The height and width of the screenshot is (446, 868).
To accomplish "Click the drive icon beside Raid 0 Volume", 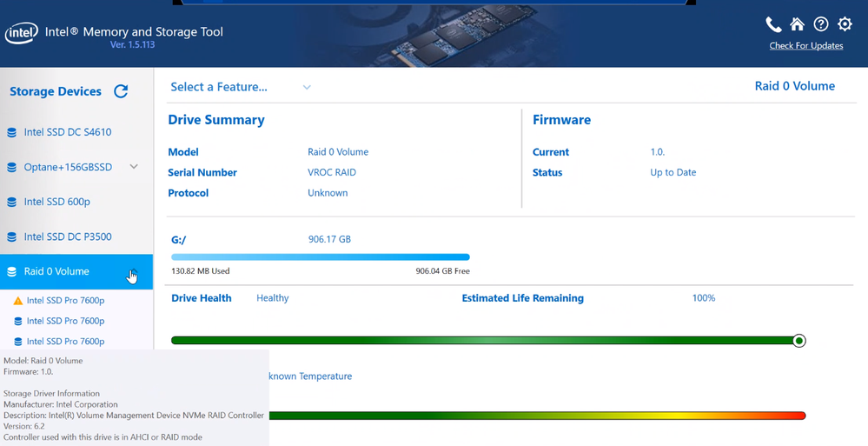I will pos(11,272).
